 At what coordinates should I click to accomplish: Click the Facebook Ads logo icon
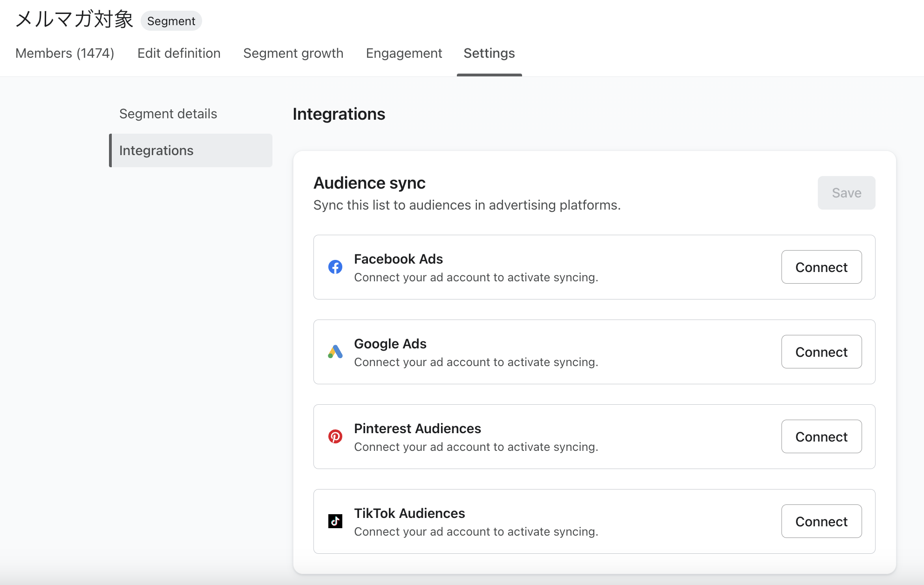(x=335, y=267)
